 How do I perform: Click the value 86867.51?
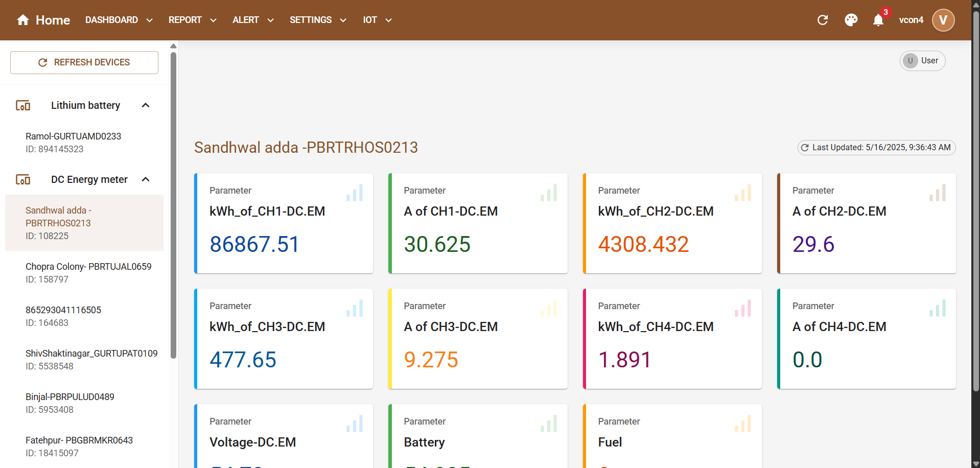click(x=254, y=244)
